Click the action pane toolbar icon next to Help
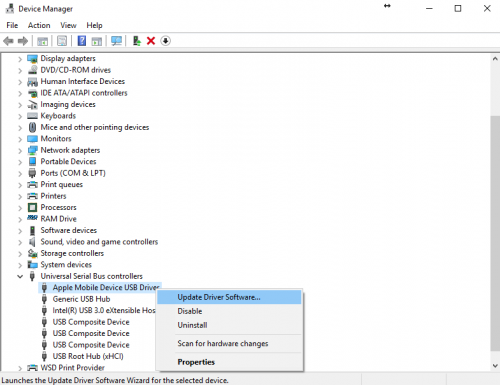Screen dimensions: 500x385 click(x=97, y=41)
